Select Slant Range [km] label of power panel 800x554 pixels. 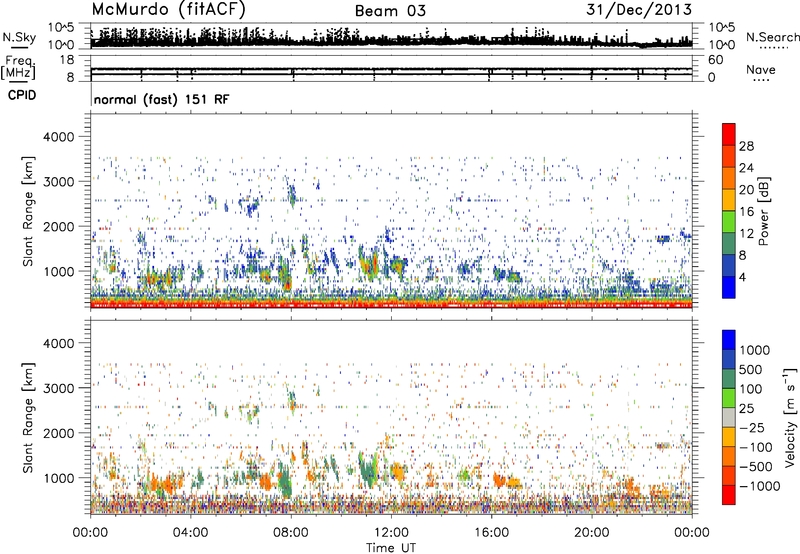(28, 211)
